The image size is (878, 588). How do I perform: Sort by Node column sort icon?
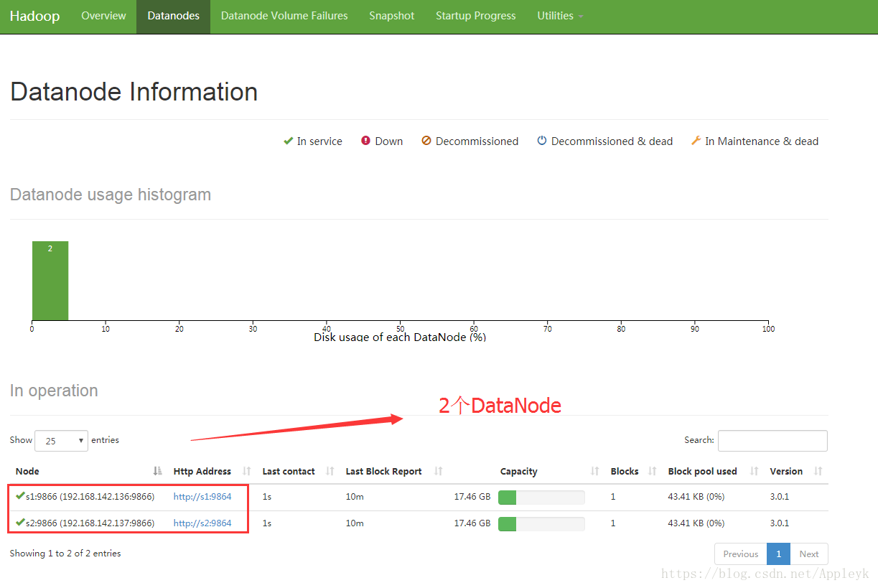(x=158, y=472)
